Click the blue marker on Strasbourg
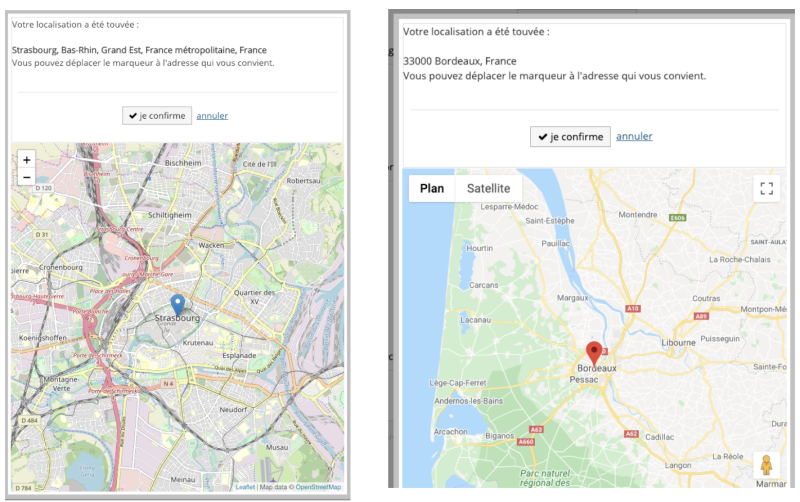800x502 pixels. [x=177, y=304]
